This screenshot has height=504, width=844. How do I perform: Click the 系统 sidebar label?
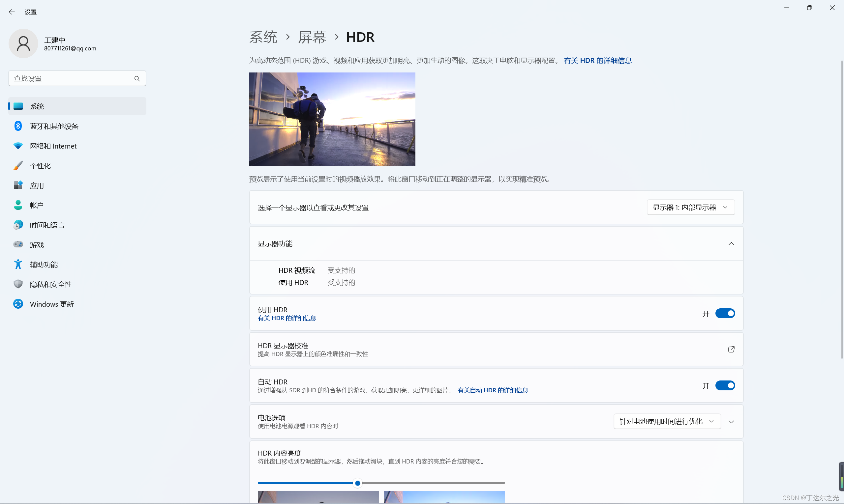37,106
